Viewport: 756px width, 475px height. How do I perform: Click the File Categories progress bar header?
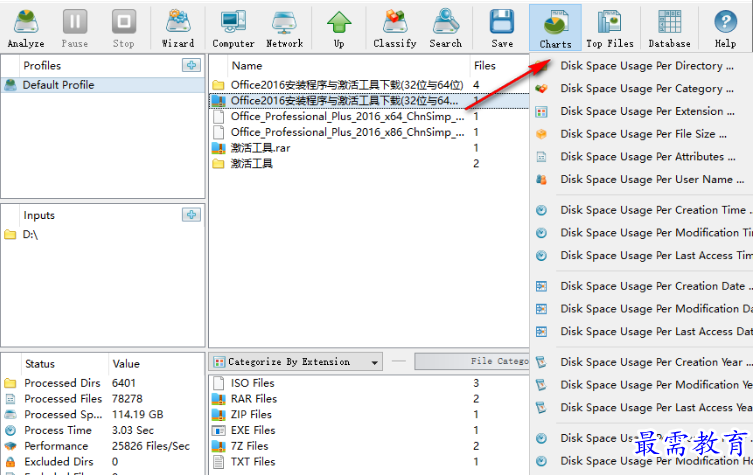click(472, 361)
